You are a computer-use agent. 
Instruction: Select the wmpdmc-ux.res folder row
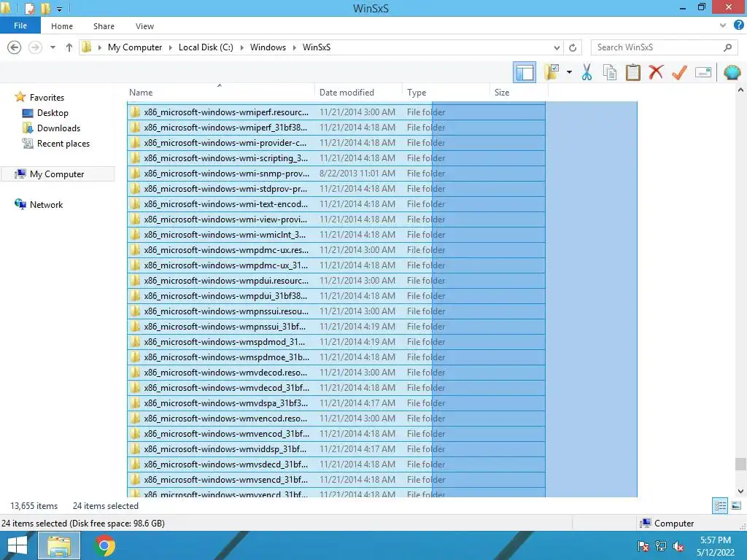pos(336,250)
